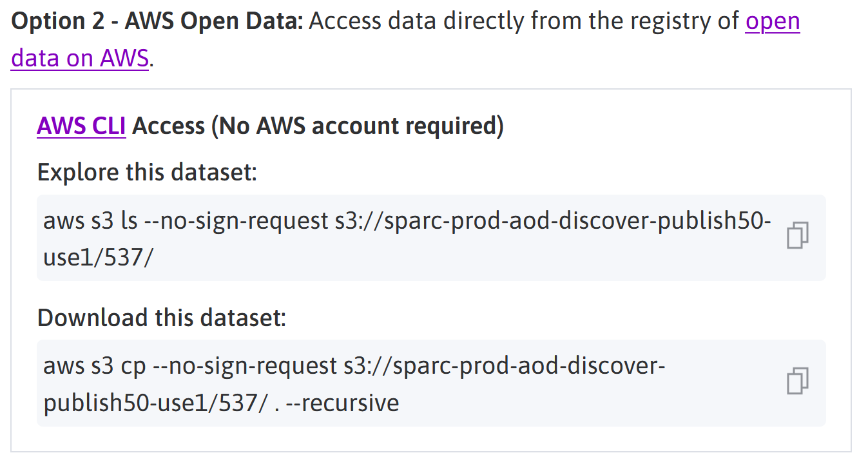The height and width of the screenshot is (464, 868).
Task: Click the 'Download this dataset:' label
Action: tap(161, 318)
